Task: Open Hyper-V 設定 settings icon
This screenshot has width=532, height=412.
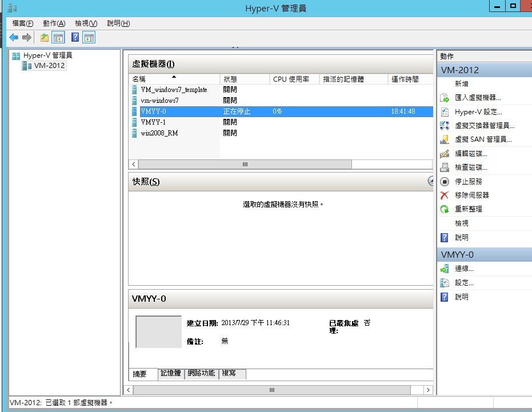Action: click(445, 111)
